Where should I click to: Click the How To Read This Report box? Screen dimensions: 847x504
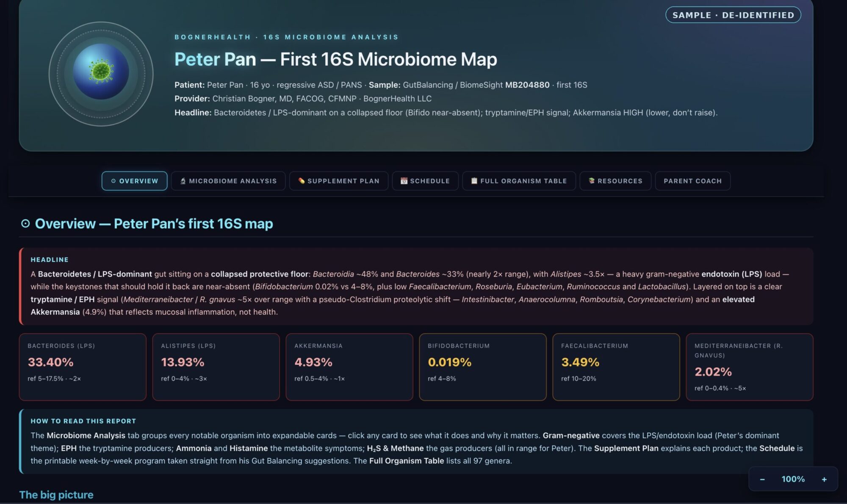[416, 441]
